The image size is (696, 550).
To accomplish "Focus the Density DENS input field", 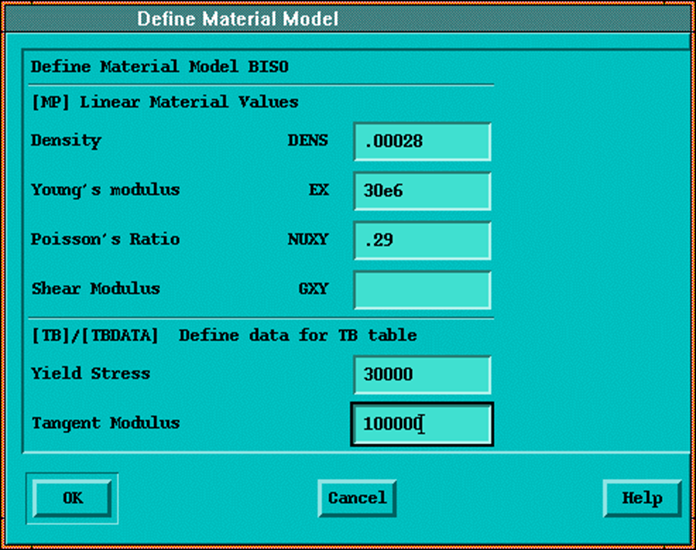I will [422, 142].
